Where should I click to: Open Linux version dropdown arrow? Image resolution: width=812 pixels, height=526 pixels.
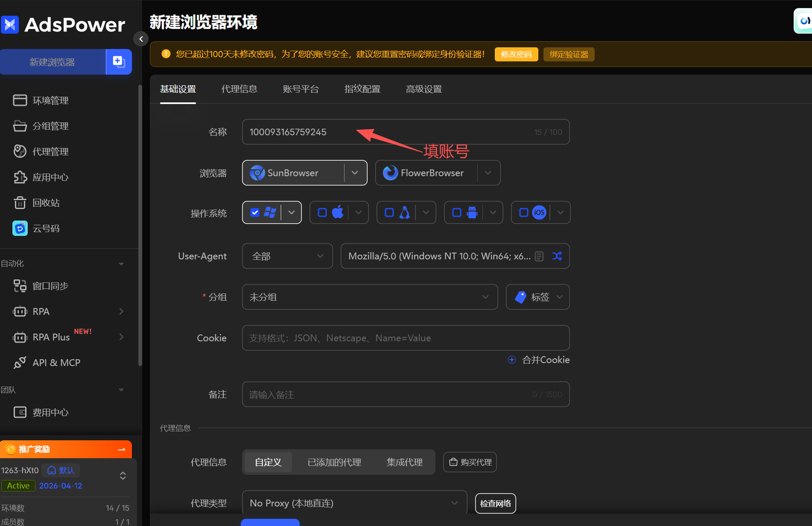[x=426, y=213]
